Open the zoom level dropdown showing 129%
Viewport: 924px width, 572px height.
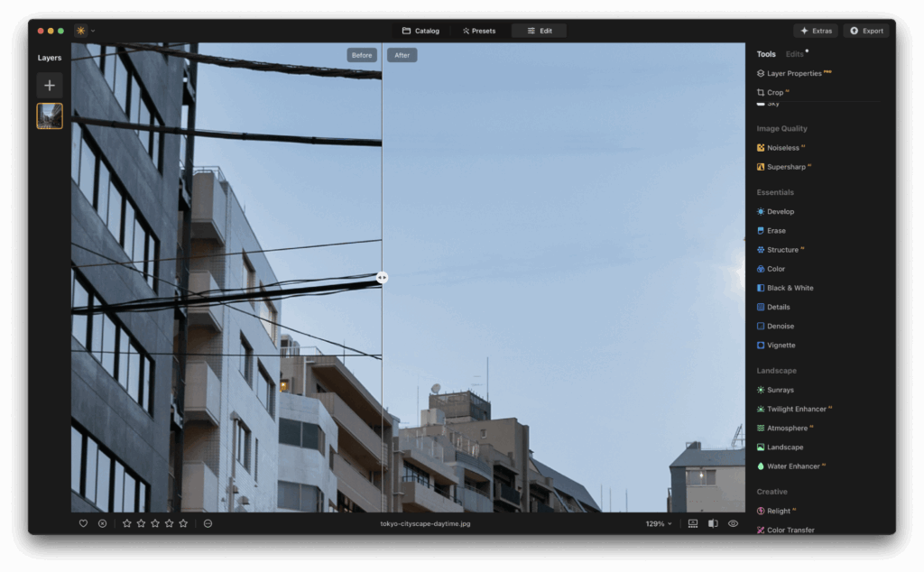tap(656, 522)
